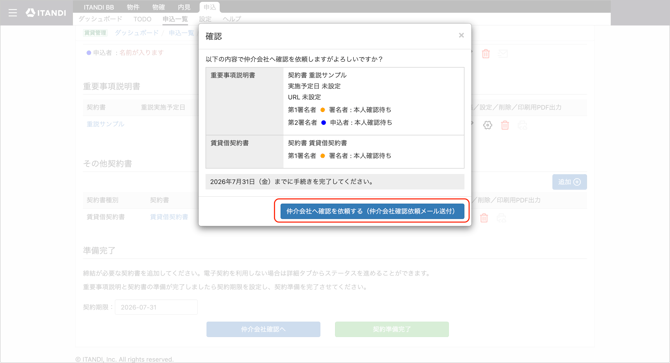Screen dimensions: 670x363
Task: Delete the 賃貸借契約書 row via its trash icon
Action: [484, 218]
